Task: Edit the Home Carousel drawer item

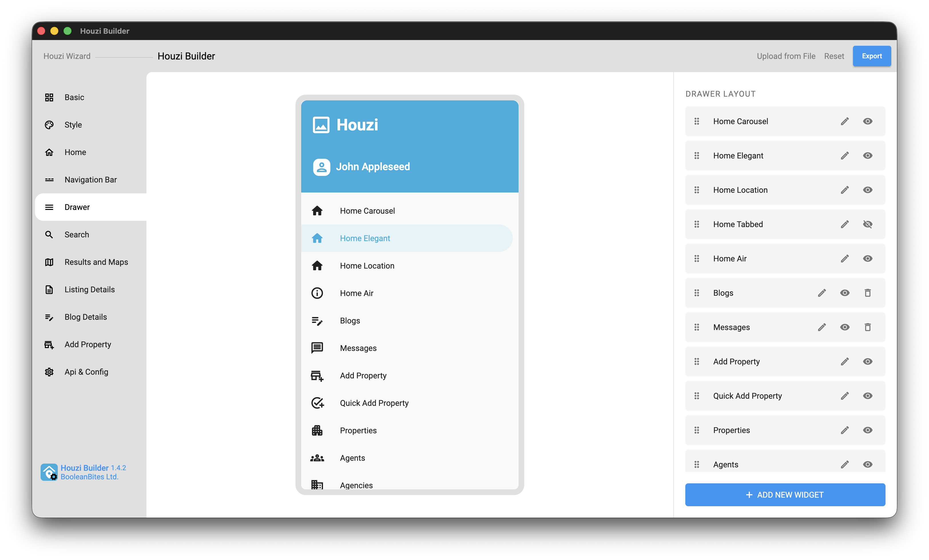Action: (x=845, y=121)
